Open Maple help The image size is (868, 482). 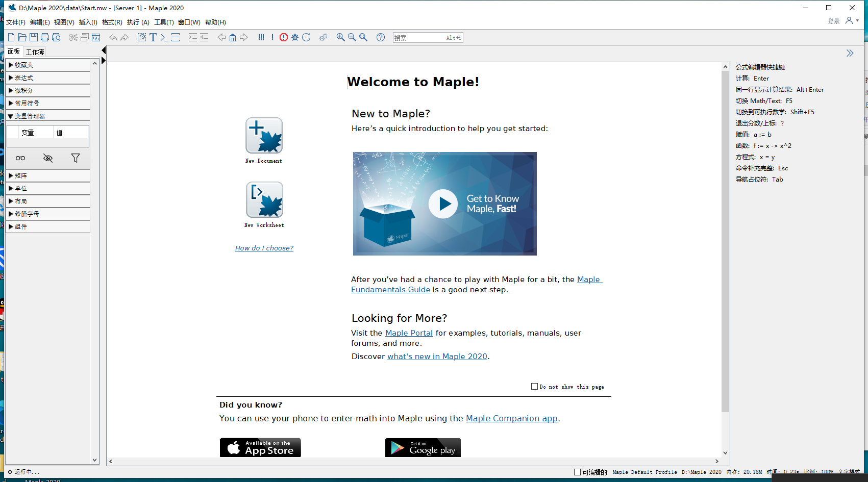[x=380, y=37]
